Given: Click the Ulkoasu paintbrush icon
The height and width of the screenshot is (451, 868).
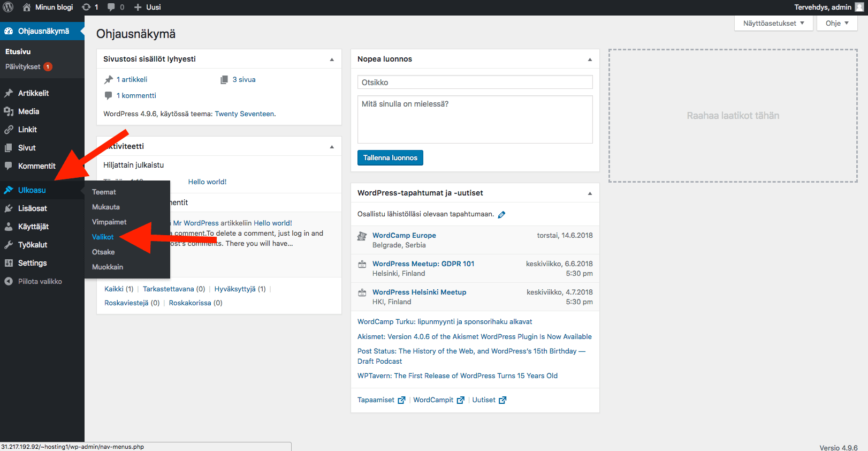Looking at the screenshot, I should tap(9, 190).
